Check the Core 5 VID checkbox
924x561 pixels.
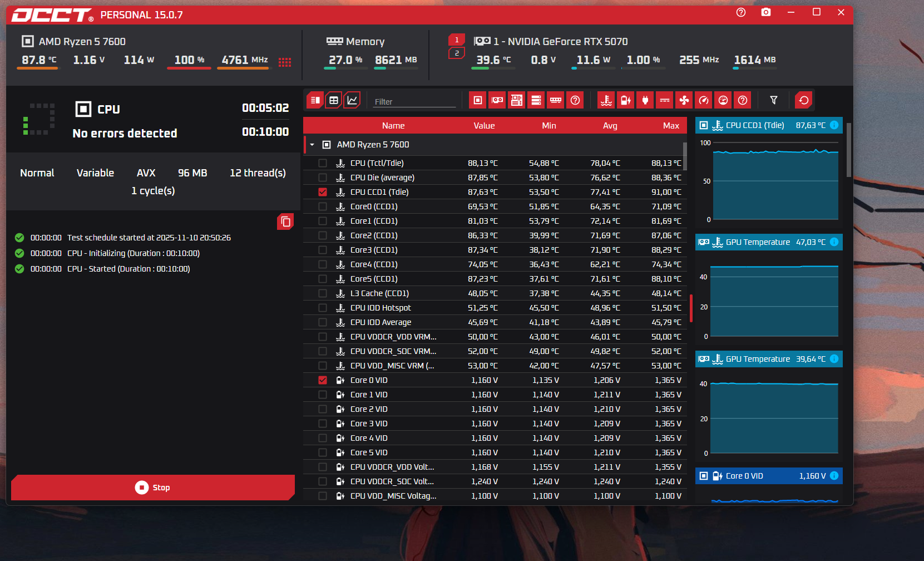(x=323, y=452)
